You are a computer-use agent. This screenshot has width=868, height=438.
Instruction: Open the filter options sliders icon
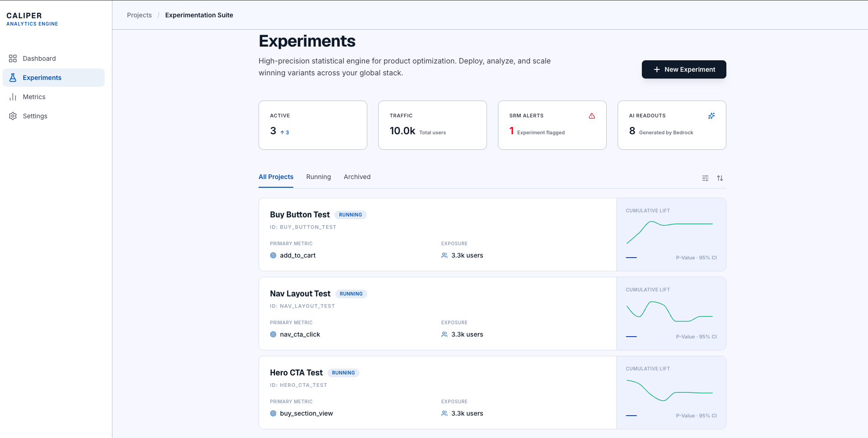tap(705, 178)
